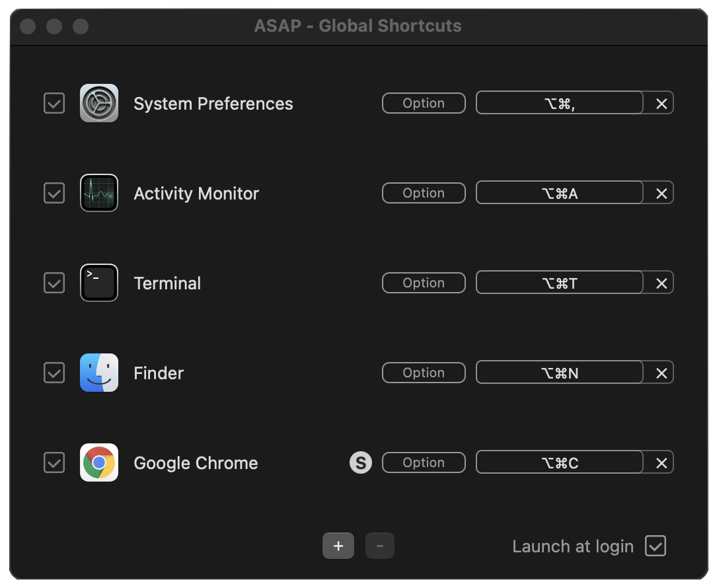Click the System Preferences gear icon
This screenshot has height=588, width=715.
99,103
